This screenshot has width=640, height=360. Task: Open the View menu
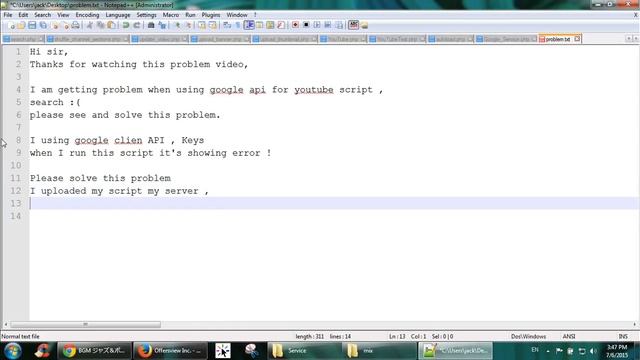coord(63,15)
